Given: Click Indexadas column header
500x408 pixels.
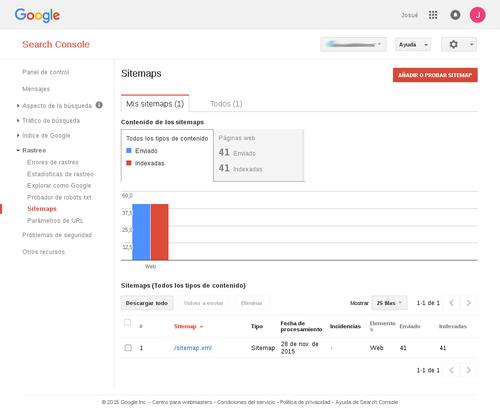Looking at the screenshot, I should pos(453,326).
